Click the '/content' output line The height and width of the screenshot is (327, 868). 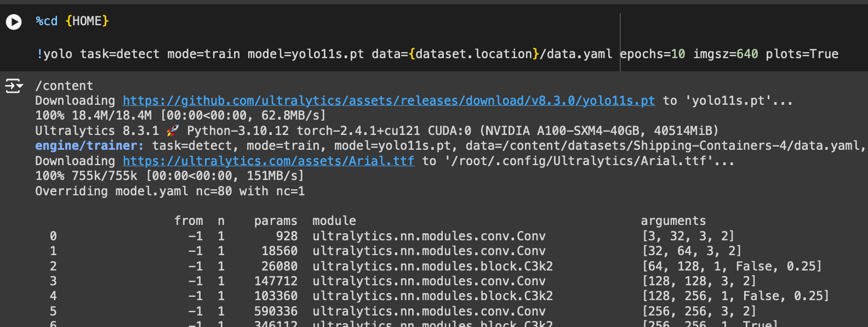(x=64, y=86)
